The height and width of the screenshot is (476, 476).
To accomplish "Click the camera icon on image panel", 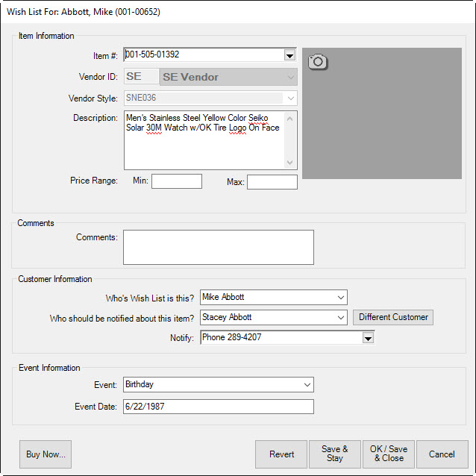I will 318,61.
